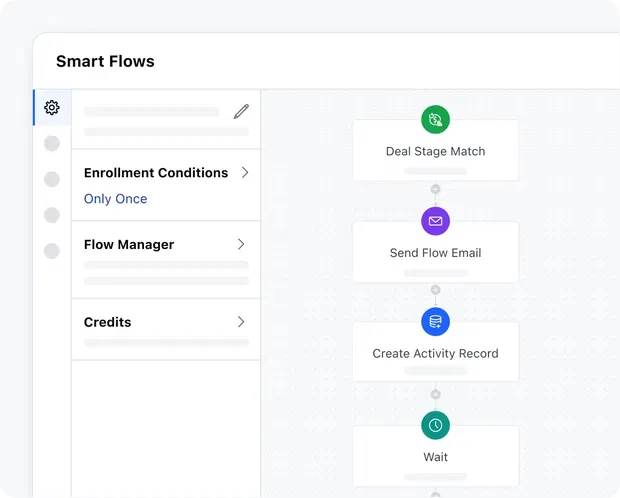Select the green Deal Stage Match icon
This screenshot has height=498, width=620.
click(435, 120)
